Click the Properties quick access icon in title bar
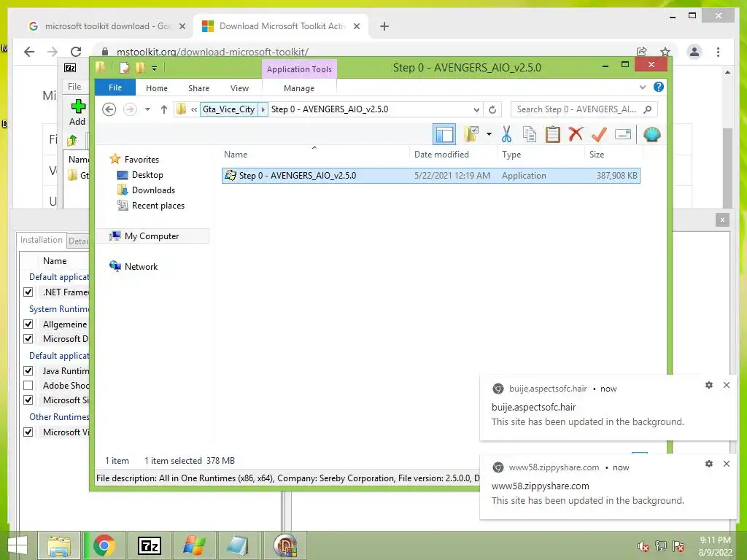Screen dimensions: 747x560 (x=124, y=68)
